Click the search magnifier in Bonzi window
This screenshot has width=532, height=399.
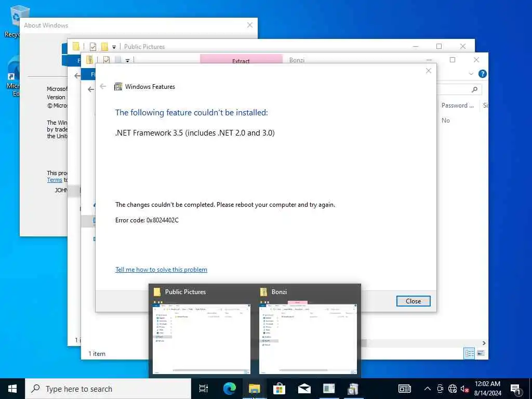click(x=474, y=89)
